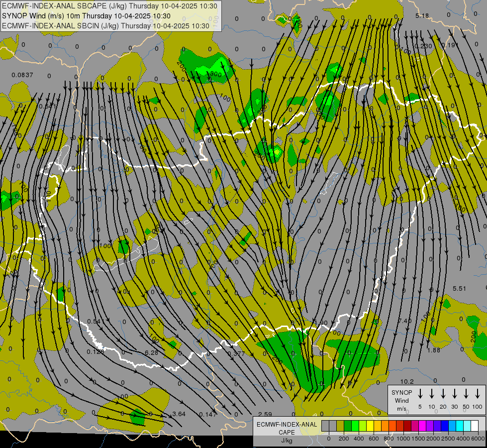Click the 7.40 value on the map
The width and height of the screenshot is (487, 448).
(x=405, y=321)
